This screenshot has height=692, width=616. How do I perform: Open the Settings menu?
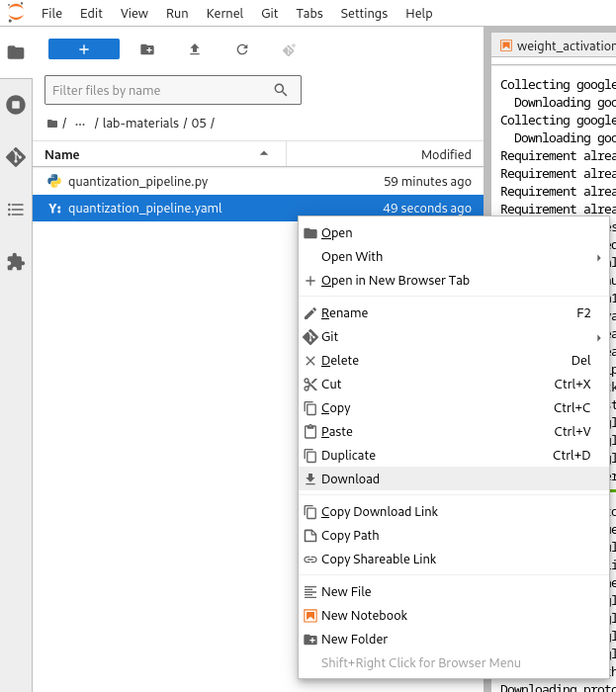click(364, 13)
